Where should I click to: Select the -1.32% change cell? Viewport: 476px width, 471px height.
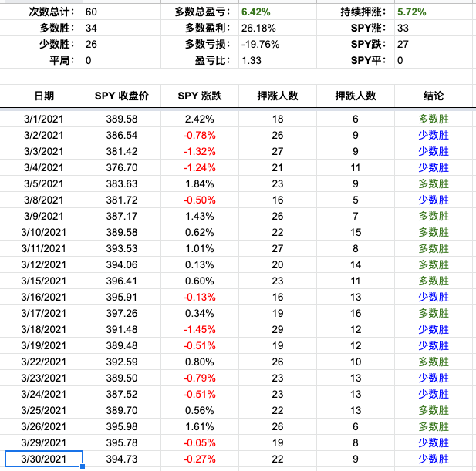[200, 151]
